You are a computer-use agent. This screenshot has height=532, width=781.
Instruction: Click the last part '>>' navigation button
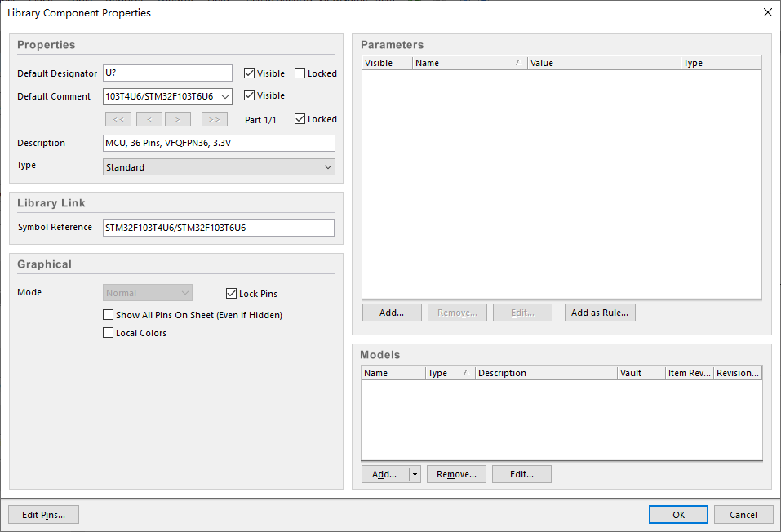point(214,119)
